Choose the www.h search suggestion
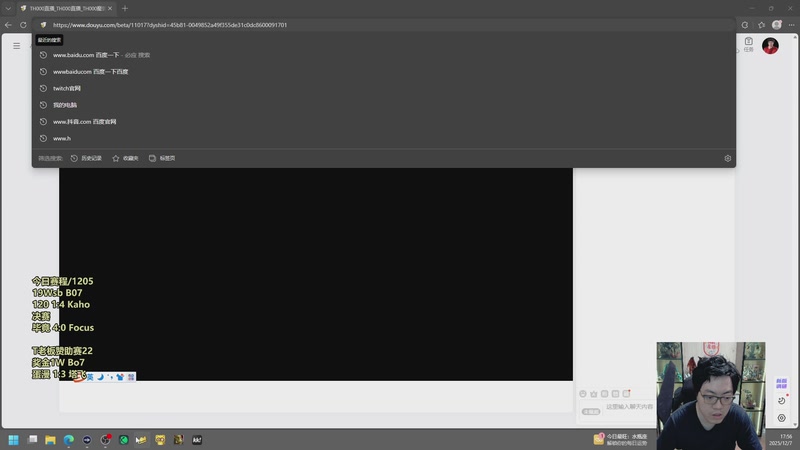 (384, 138)
